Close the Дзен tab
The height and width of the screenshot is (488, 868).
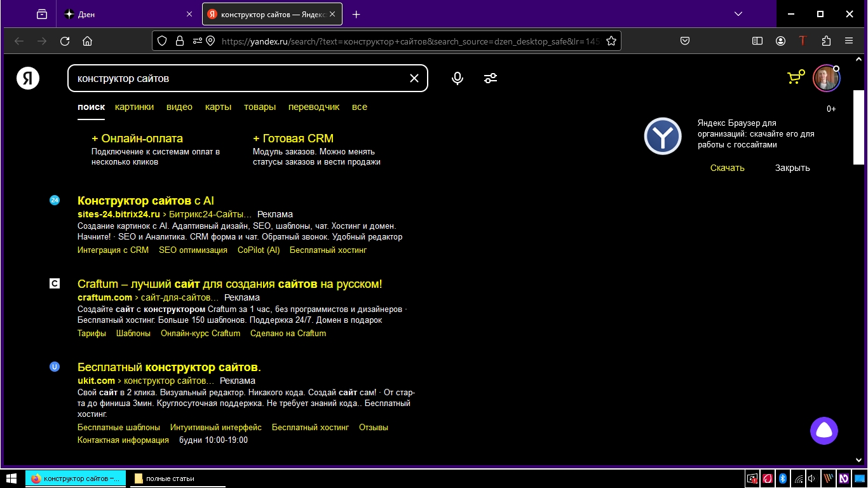(189, 14)
